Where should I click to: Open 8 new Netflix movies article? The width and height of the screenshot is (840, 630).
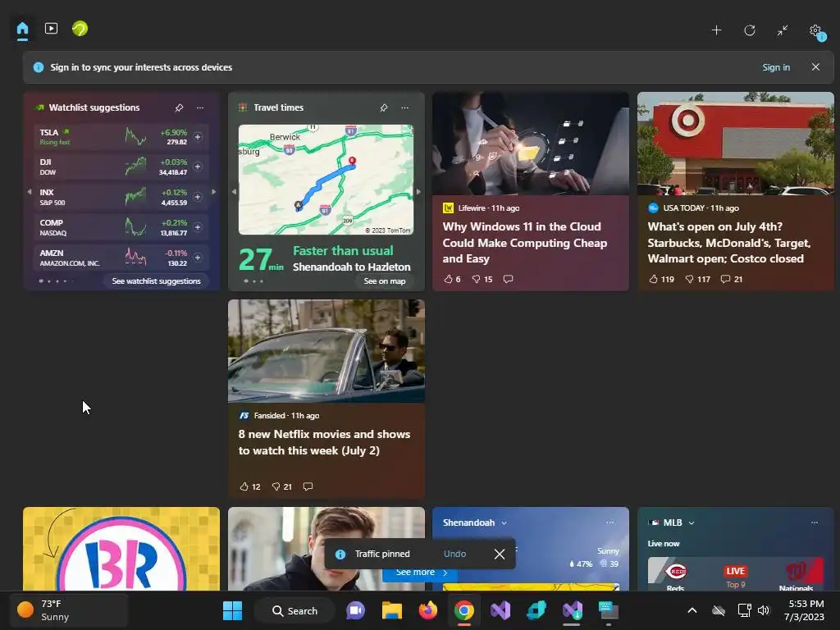[x=324, y=442]
